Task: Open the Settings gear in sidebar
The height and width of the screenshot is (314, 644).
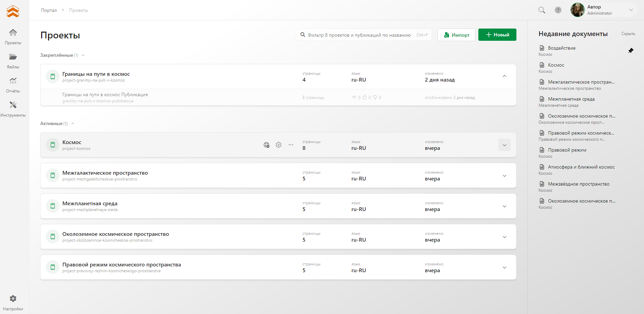Action: pyautogui.click(x=13, y=299)
